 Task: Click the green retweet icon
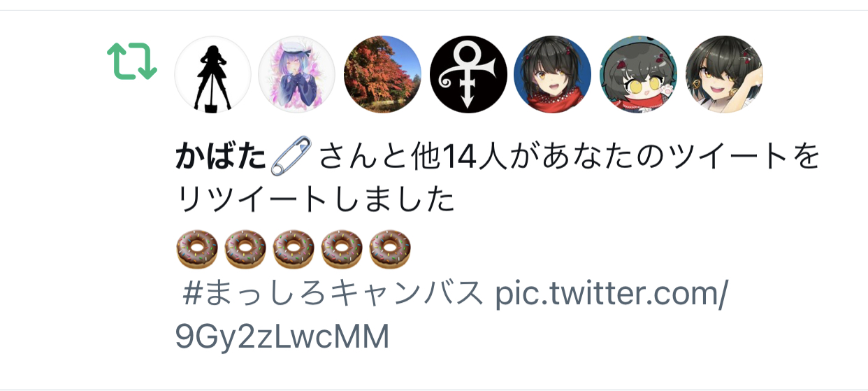coord(131,62)
